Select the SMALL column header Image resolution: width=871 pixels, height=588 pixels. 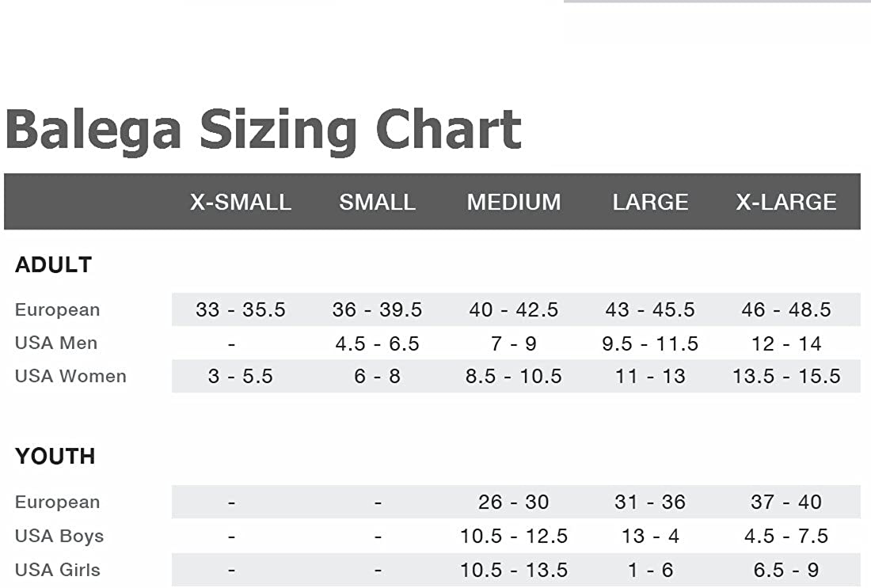378,203
